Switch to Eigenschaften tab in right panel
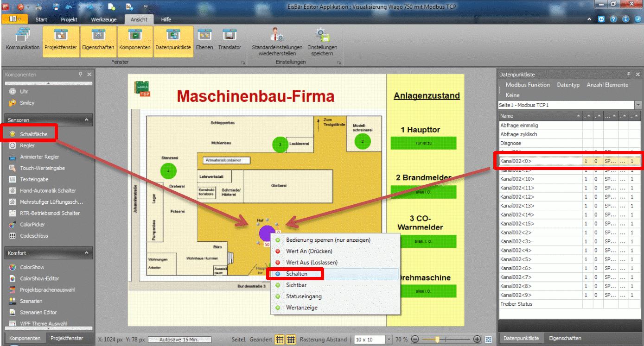644x346 pixels. coord(565,338)
